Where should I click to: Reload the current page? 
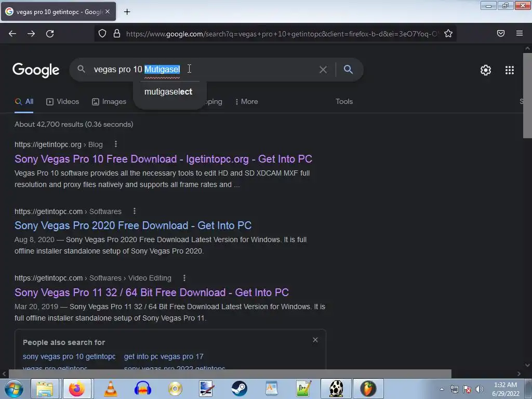(x=50, y=34)
